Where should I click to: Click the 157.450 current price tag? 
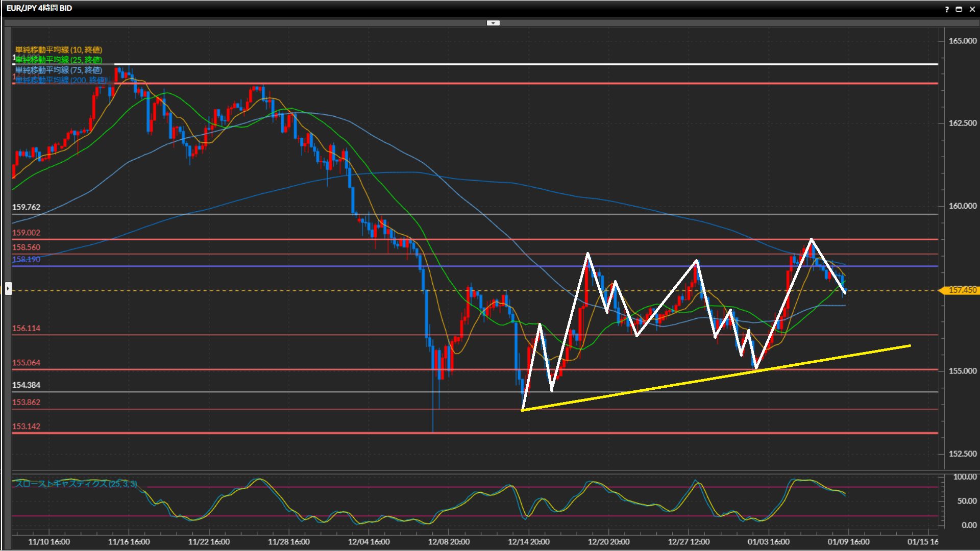tap(962, 290)
